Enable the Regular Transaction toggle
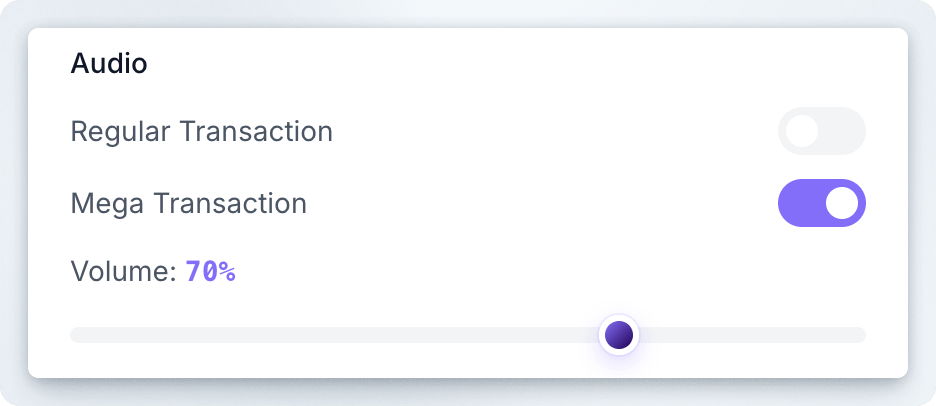Viewport: 936px width, 406px height. [x=821, y=131]
